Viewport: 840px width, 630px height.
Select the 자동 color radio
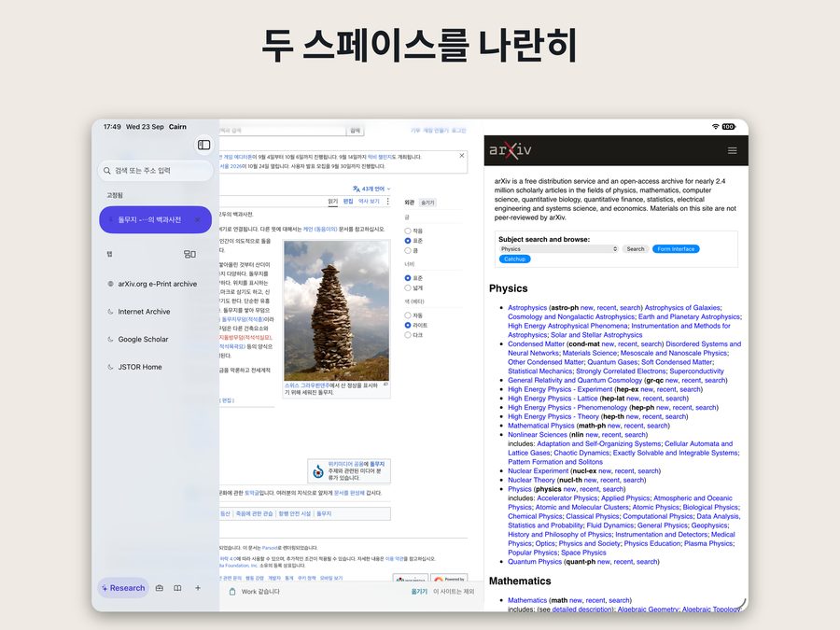[x=408, y=315]
